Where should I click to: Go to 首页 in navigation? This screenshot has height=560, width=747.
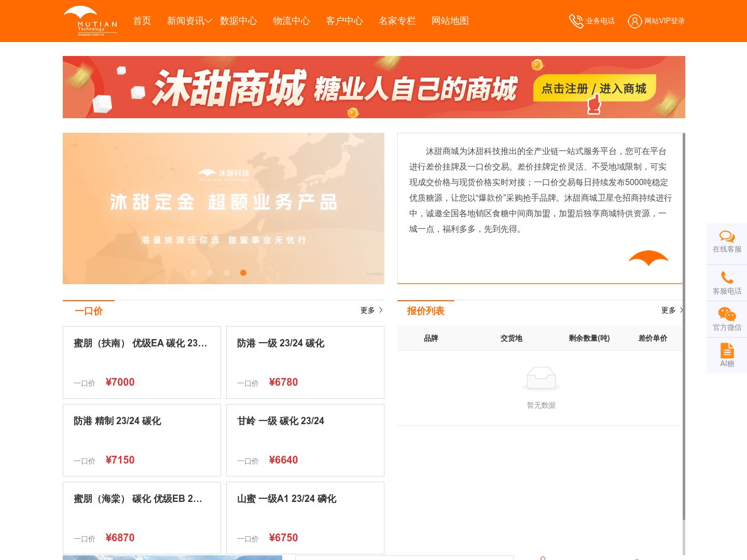click(142, 21)
